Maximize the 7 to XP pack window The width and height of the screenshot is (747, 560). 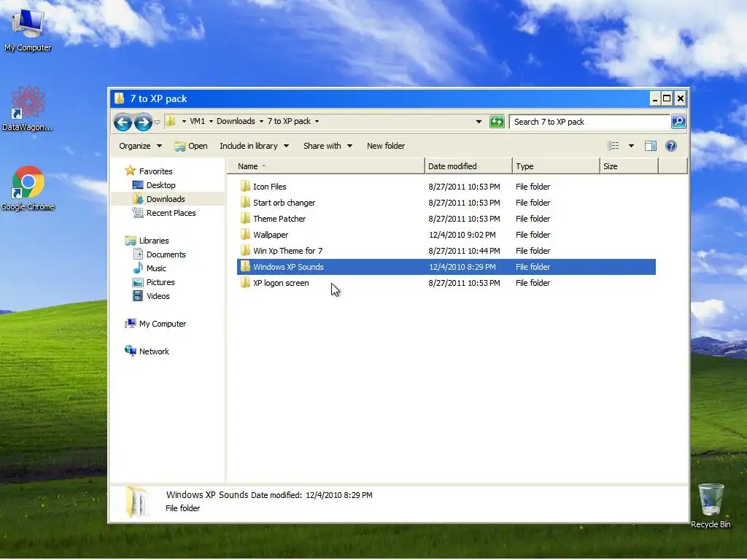tap(667, 98)
